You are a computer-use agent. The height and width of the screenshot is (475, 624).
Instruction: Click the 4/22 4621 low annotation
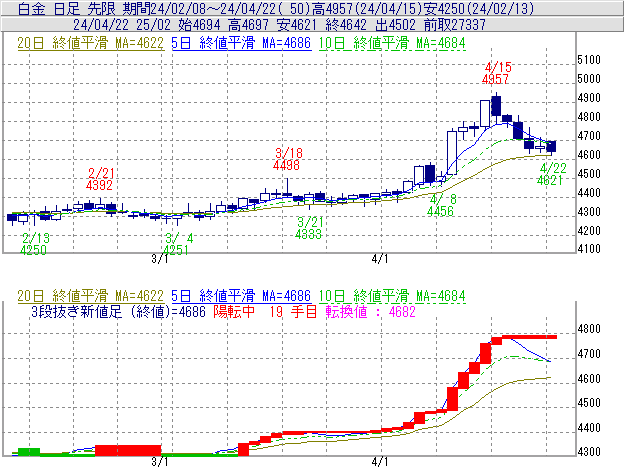click(x=551, y=174)
